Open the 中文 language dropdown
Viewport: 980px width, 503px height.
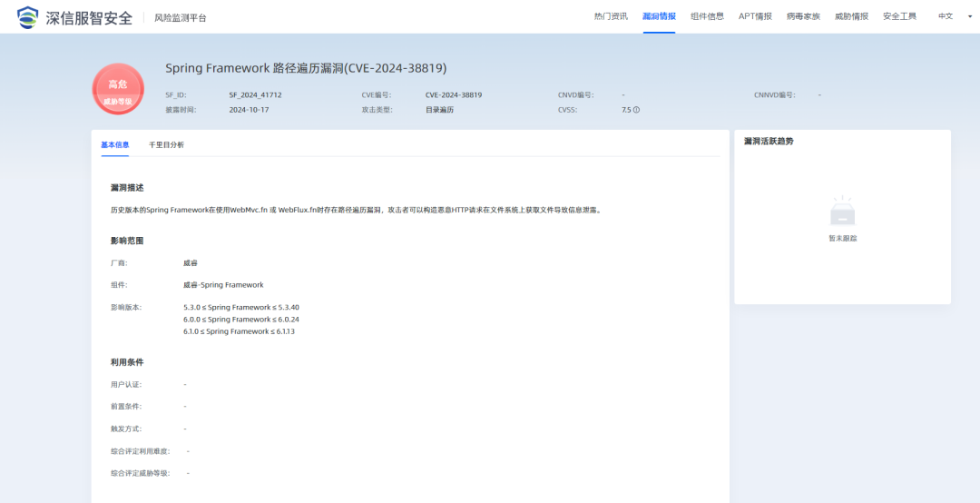click(954, 16)
